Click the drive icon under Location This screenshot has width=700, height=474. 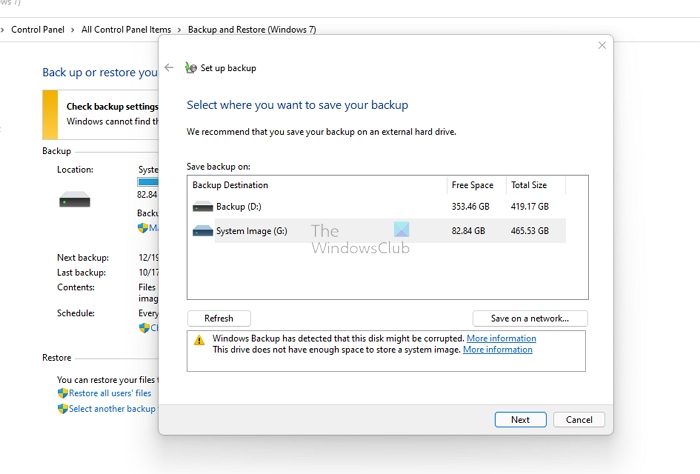coord(75,200)
